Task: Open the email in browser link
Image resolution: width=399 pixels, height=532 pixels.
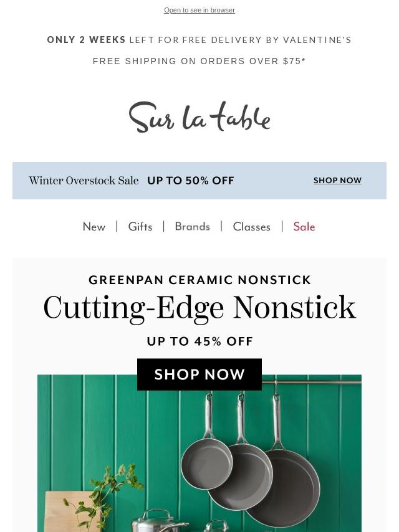Action: click(199, 10)
